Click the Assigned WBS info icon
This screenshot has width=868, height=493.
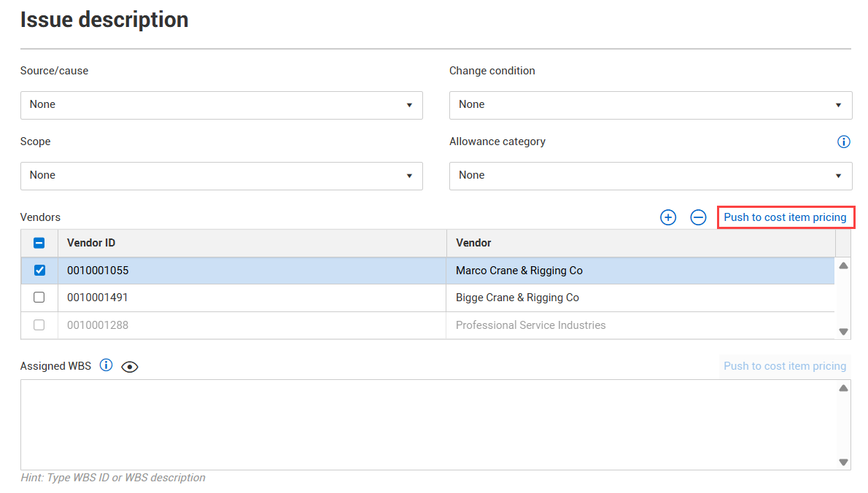coord(106,365)
